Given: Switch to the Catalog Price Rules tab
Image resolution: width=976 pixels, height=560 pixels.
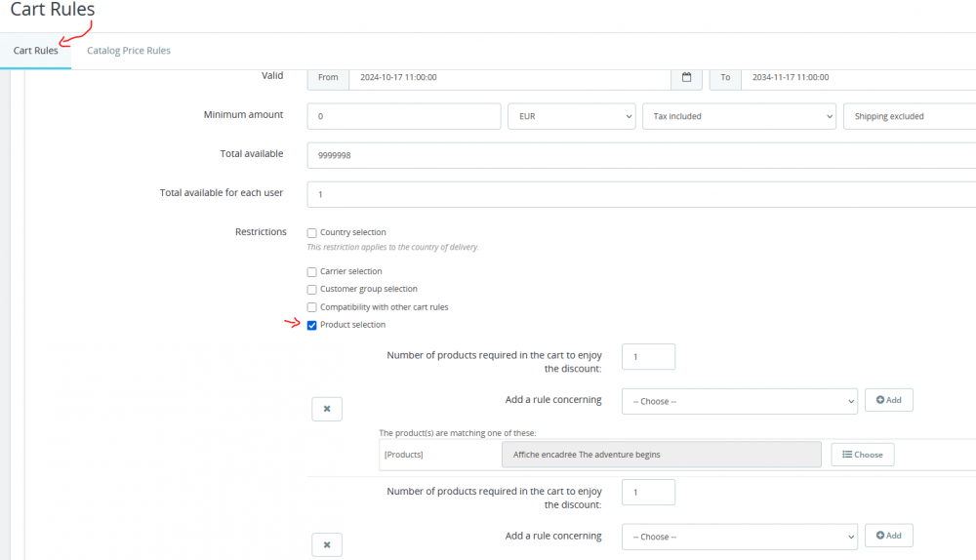Looking at the screenshot, I should pyautogui.click(x=129, y=51).
